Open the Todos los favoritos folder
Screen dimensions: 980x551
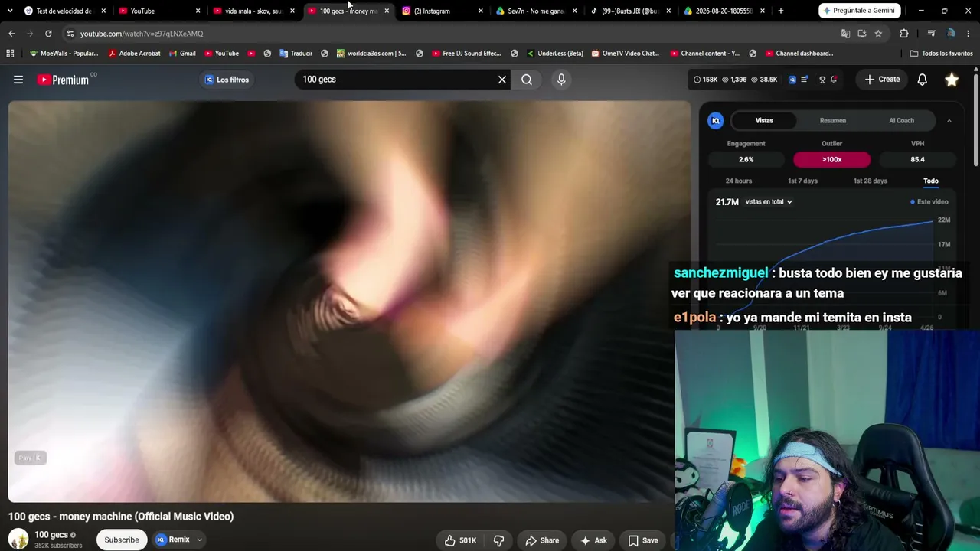(x=942, y=54)
